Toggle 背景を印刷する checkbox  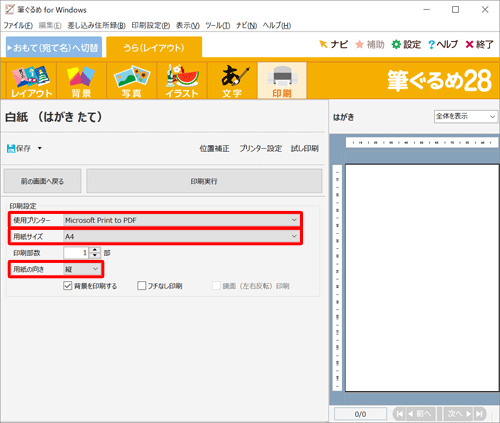click(x=68, y=286)
